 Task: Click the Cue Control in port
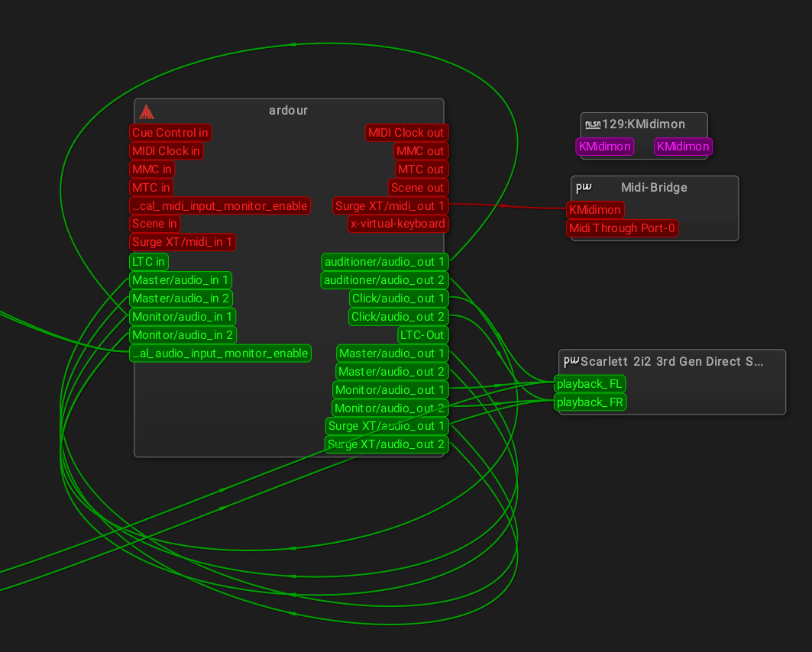click(x=170, y=133)
